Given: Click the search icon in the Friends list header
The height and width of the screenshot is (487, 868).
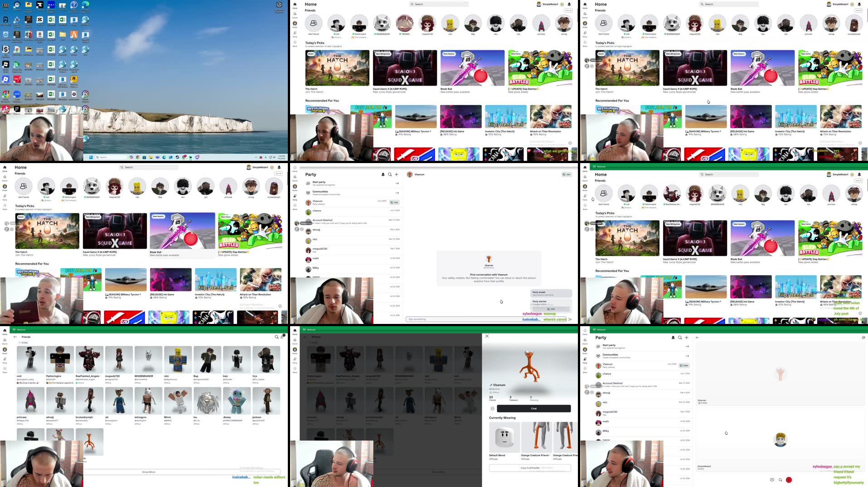Looking at the screenshot, I should (276, 337).
